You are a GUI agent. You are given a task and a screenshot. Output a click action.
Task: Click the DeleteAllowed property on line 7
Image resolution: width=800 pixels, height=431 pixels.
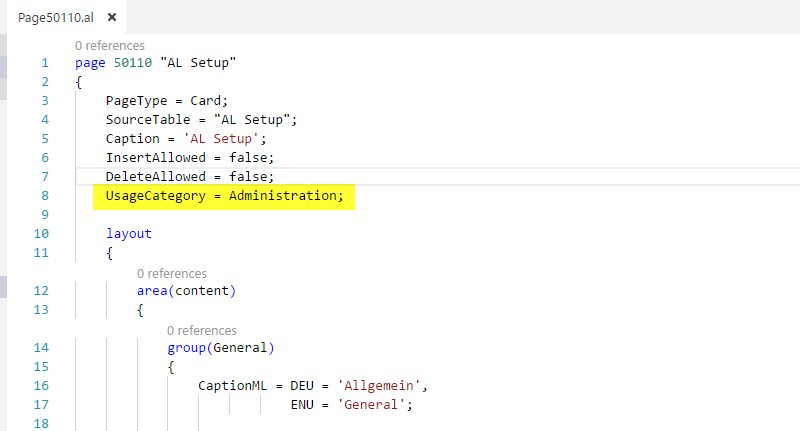pos(156,176)
